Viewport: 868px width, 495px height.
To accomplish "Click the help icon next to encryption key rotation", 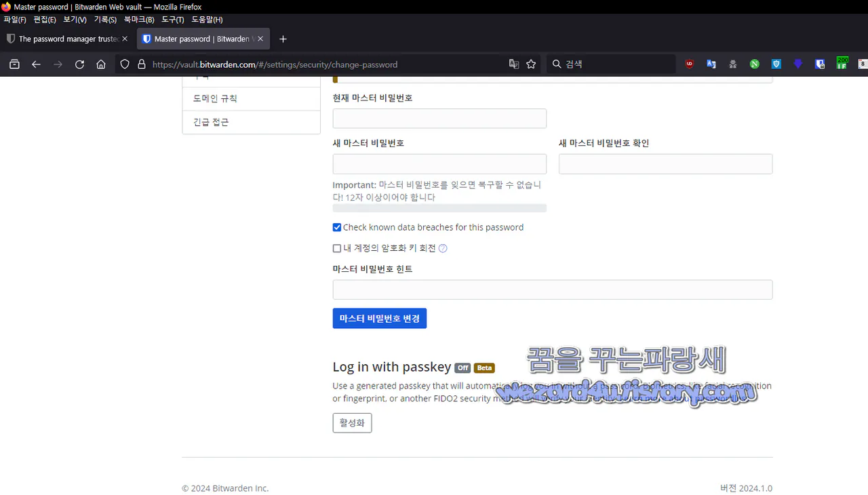I will 442,248.
